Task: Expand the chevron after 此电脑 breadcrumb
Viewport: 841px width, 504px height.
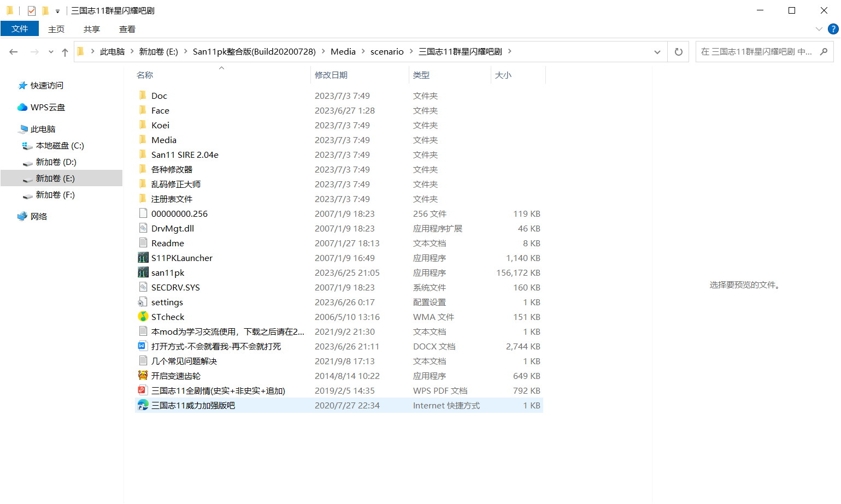Action: point(132,51)
